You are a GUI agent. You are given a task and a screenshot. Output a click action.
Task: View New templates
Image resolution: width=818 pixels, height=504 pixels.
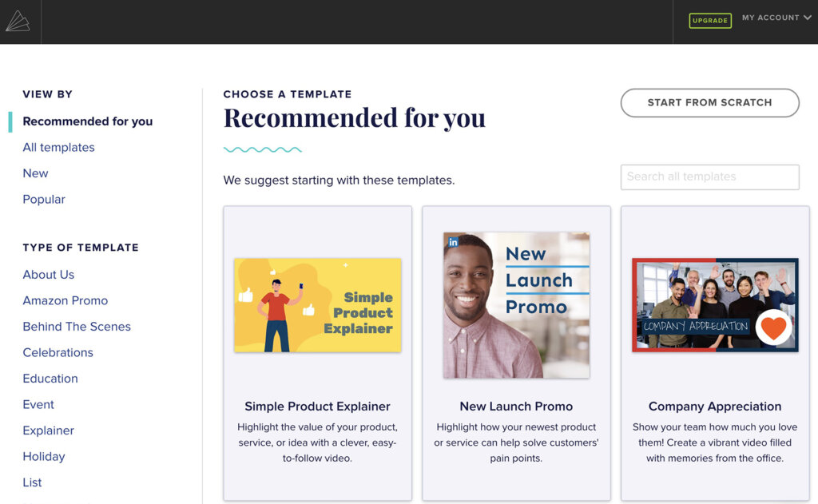click(x=35, y=173)
